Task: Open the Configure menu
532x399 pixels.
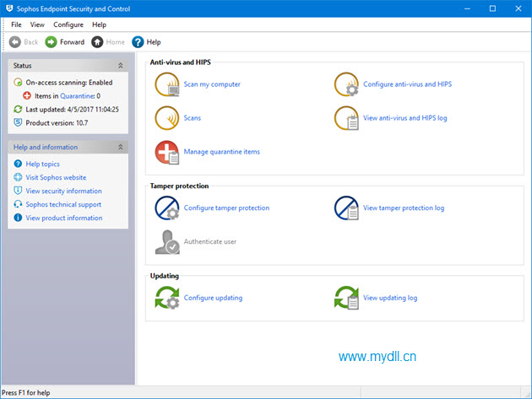Action: [68, 24]
